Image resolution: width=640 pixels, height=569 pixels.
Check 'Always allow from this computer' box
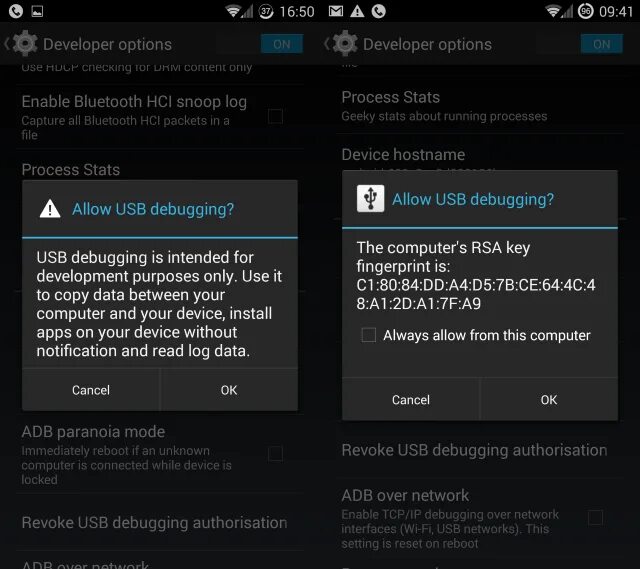click(x=369, y=335)
